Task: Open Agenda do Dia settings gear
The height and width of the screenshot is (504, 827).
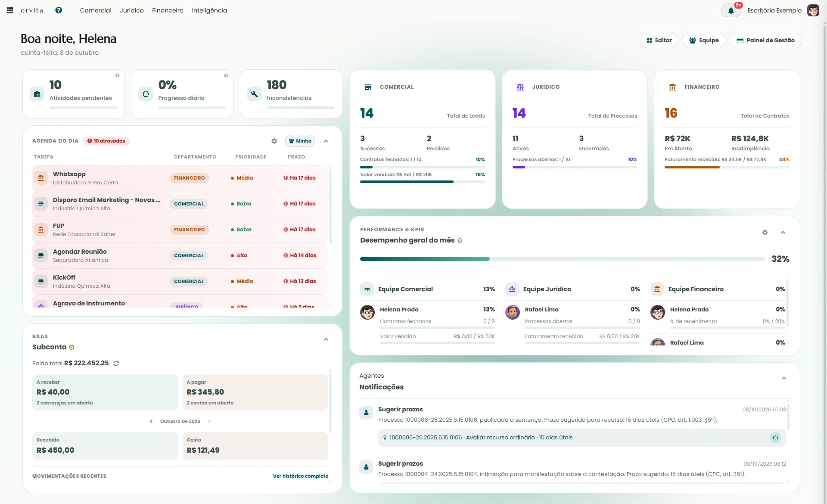Action: (274, 141)
